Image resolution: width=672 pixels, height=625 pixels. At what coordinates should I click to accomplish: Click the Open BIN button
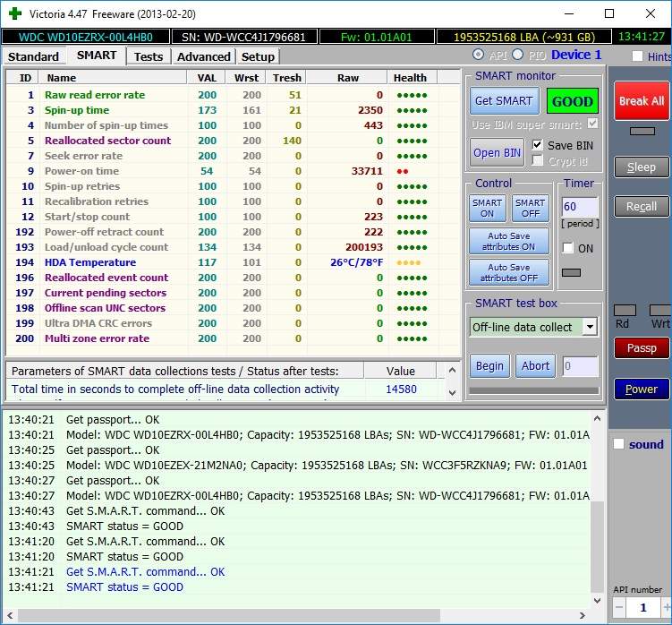pos(497,153)
